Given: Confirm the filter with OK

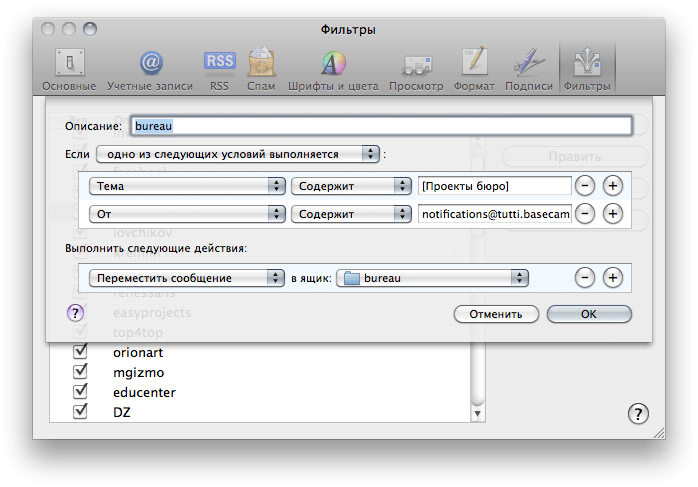Looking at the screenshot, I should click(x=587, y=314).
